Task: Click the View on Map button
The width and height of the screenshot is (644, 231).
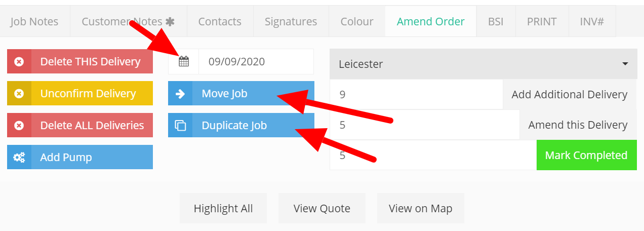Action: [421, 208]
